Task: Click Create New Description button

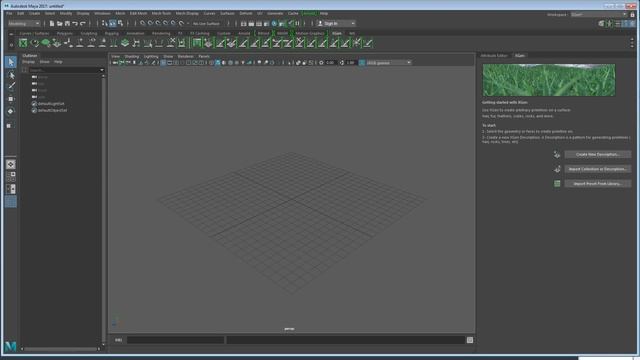Action: (x=598, y=154)
